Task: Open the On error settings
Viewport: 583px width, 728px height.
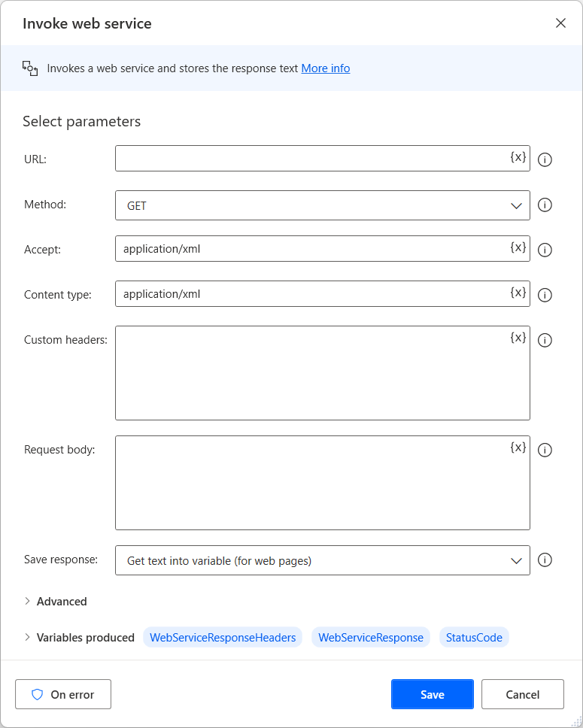Action: click(62, 693)
